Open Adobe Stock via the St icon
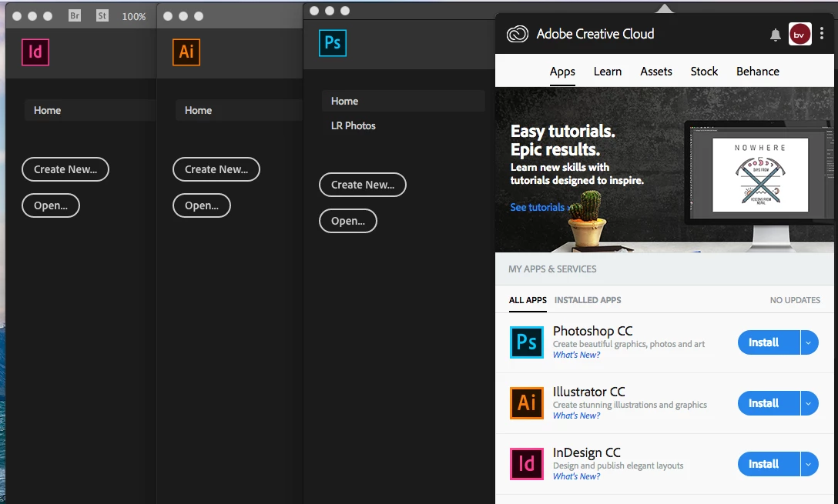The height and width of the screenshot is (504, 838). pyautogui.click(x=102, y=15)
